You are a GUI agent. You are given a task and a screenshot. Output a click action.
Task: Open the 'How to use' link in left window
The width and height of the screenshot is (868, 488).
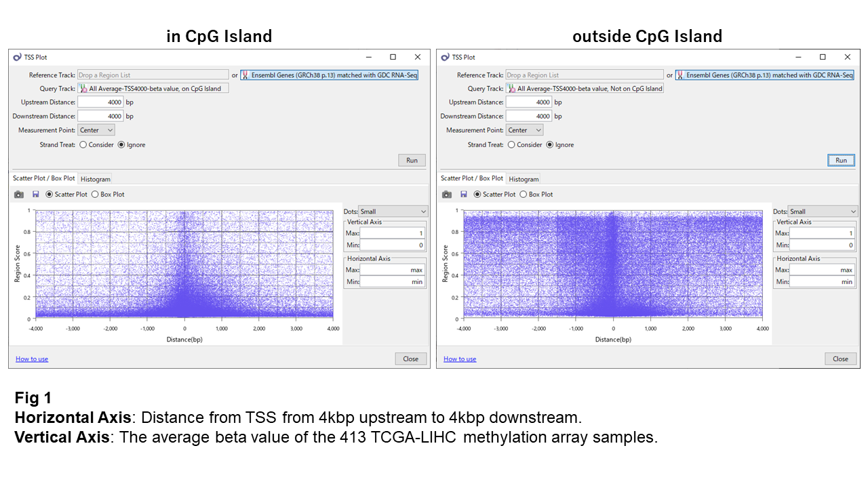32,359
